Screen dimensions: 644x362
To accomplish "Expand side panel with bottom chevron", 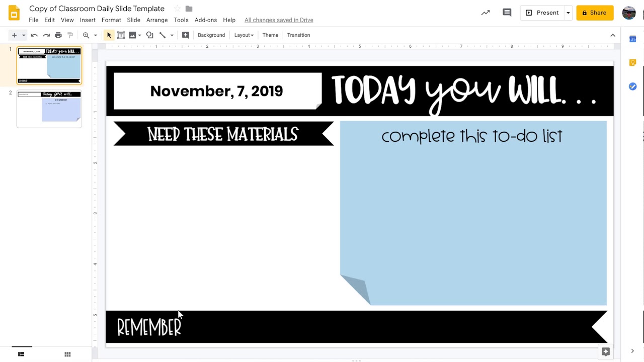I will [632, 351].
